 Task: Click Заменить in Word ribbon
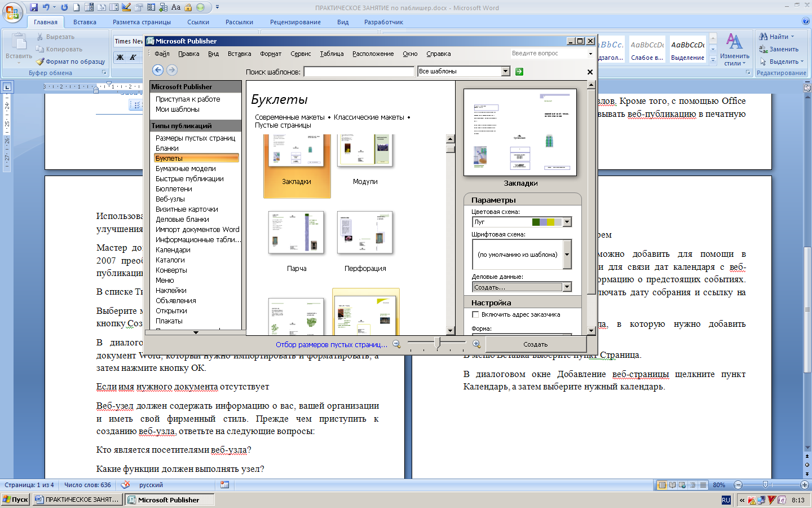tap(779, 49)
